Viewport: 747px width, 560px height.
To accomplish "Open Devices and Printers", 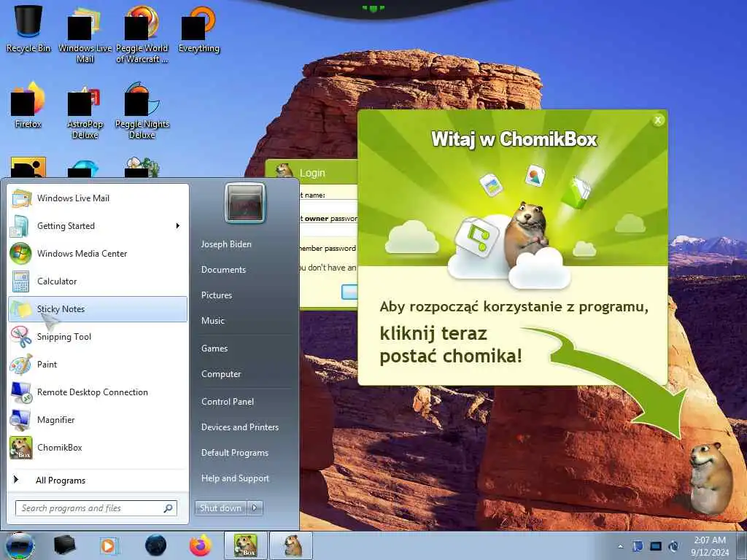I will (x=240, y=427).
